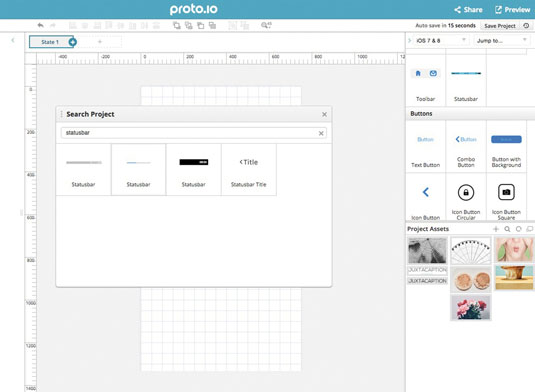Open the Jump to dropdown

click(502, 41)
